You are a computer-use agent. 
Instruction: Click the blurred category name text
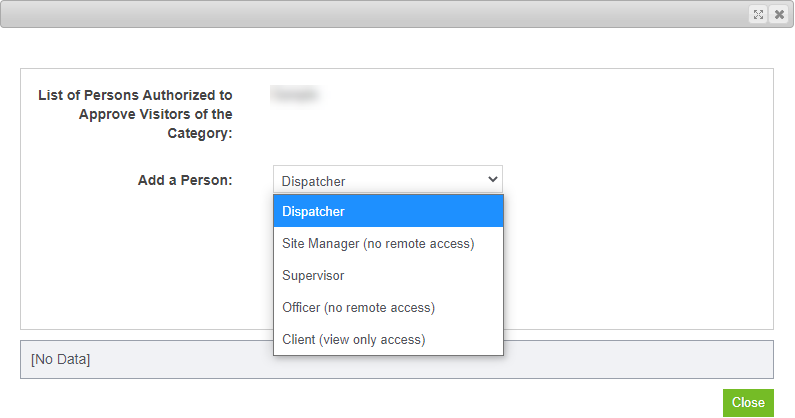pos(294,94)
